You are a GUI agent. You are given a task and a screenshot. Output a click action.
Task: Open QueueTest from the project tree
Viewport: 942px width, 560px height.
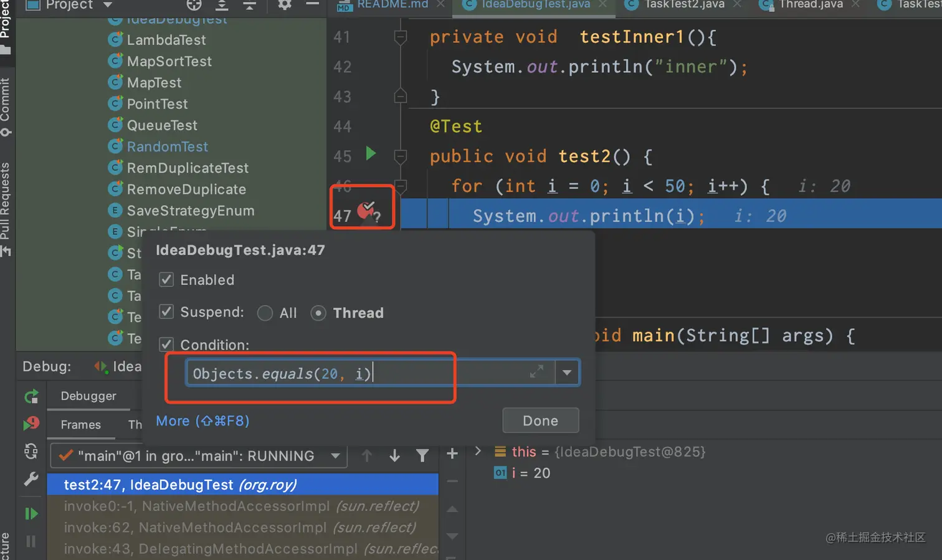click(x=162, y=125)
